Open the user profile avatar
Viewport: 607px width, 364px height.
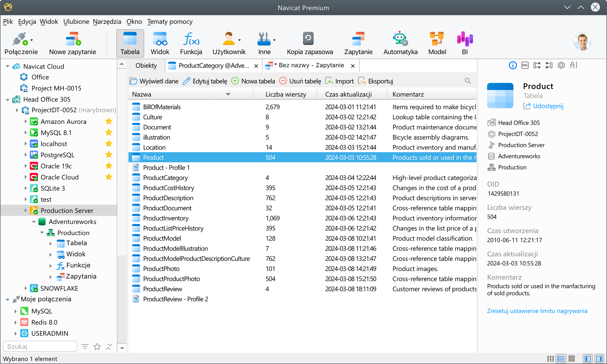point(583,42)
